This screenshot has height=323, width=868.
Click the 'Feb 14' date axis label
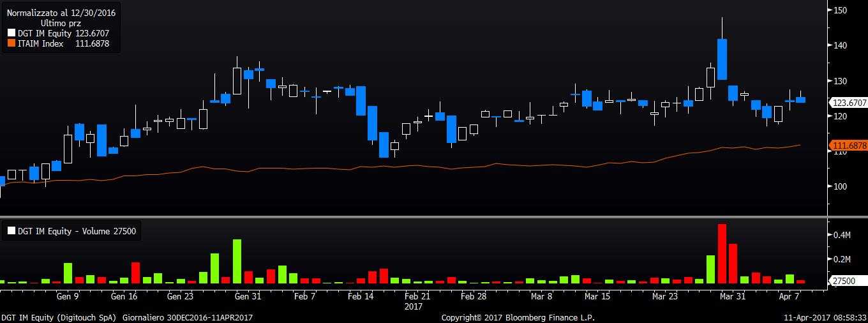pos(361,297)
